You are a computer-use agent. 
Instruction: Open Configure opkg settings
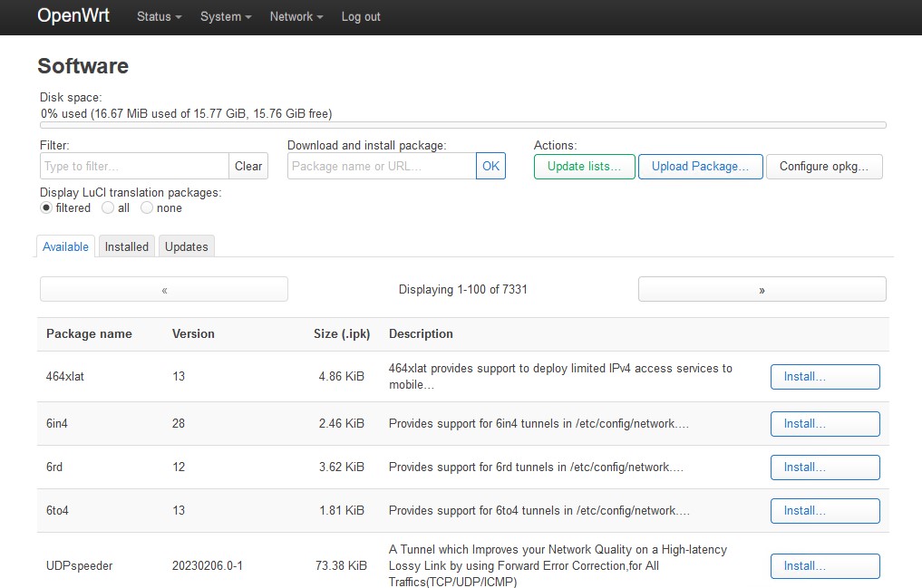824,166
